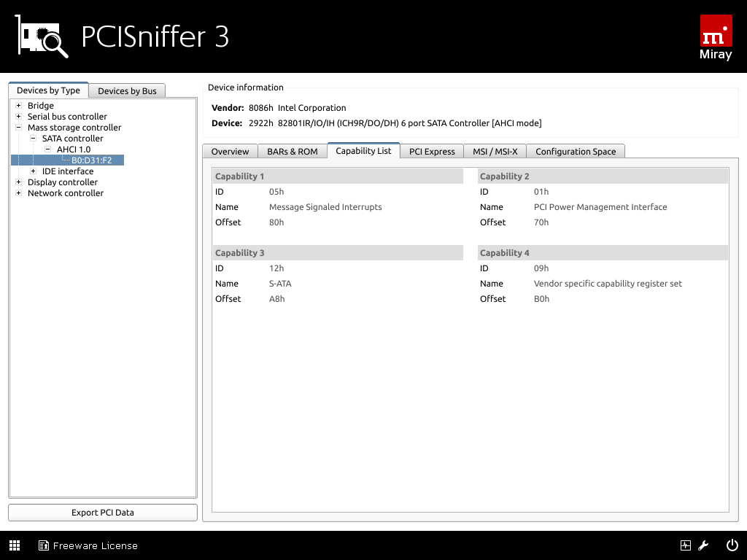Select the Network controller label
The height and width of the screenshot is (560, 747).
point(65,192)
